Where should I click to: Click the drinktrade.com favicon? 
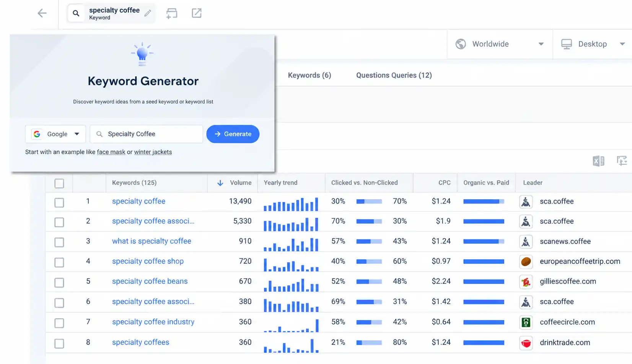click(x=526, y=343)
